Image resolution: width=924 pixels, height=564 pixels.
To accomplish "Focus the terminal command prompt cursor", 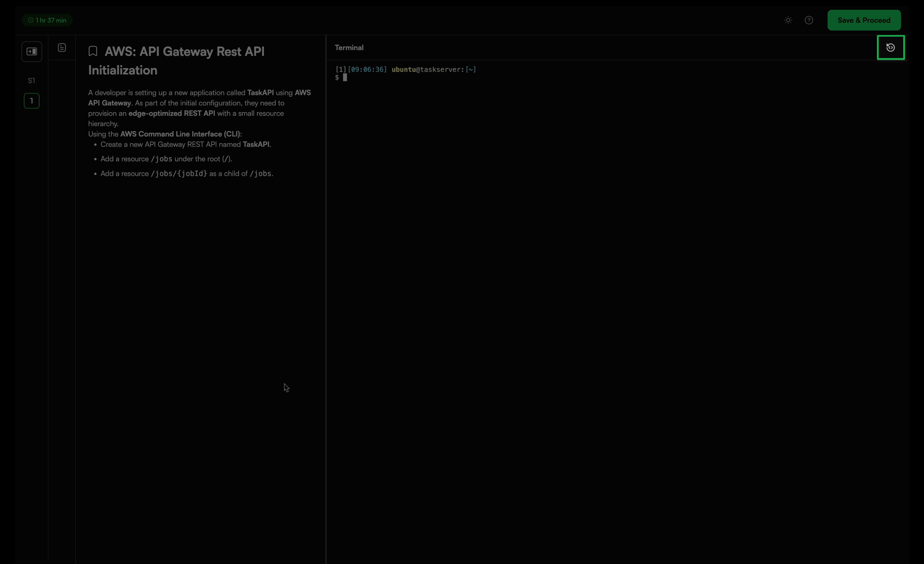I will click(x=345, y=78).
